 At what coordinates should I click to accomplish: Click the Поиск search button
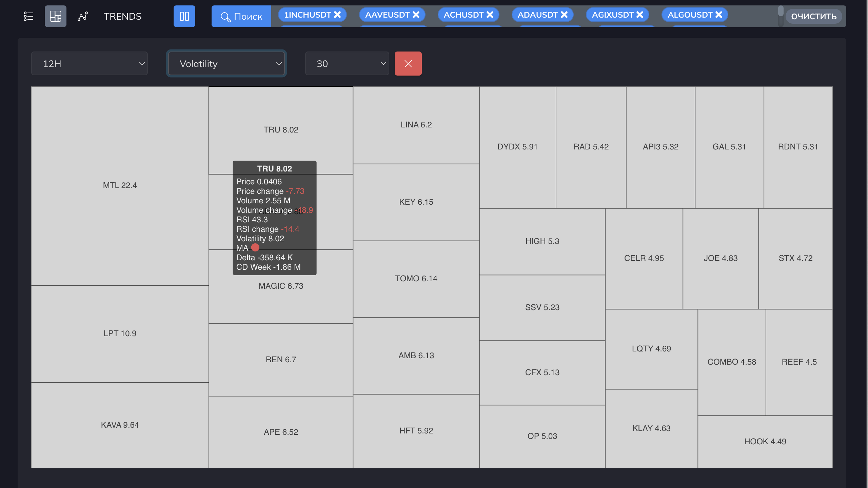coord(241,16)
